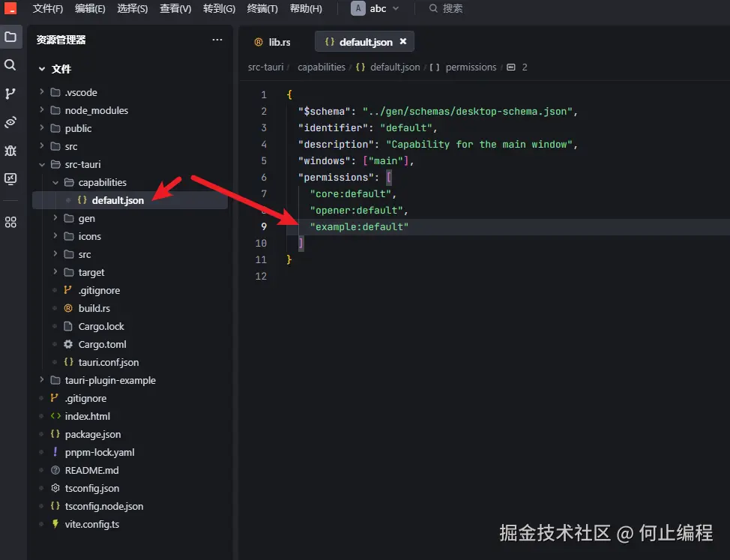
Task: Click the "example:default" string in editor
Action: click(359, 226)
